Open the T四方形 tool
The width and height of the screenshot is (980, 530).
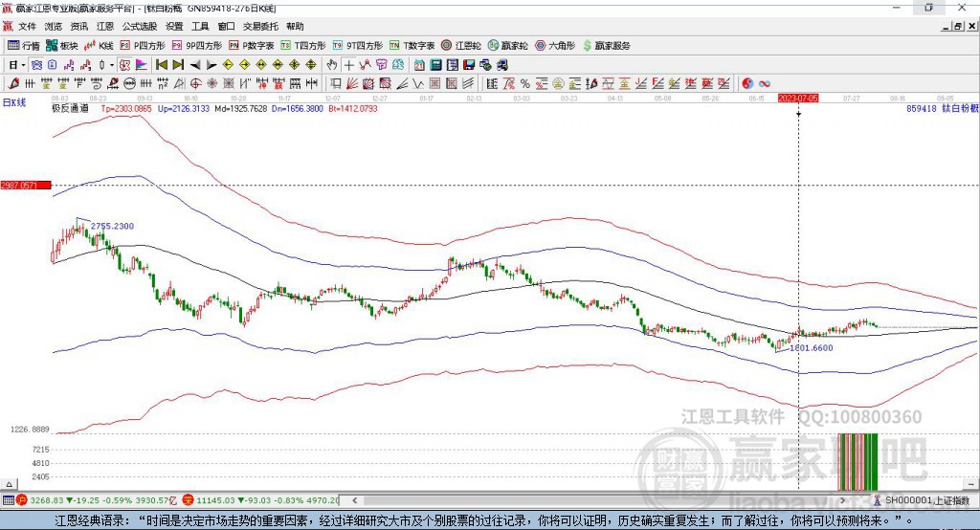coord(303,46)
